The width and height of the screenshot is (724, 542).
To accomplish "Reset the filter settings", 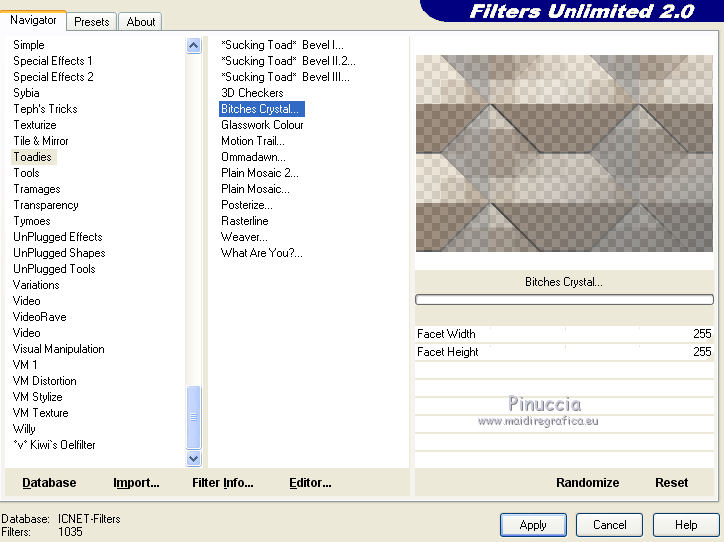I will tap(671, 482).
